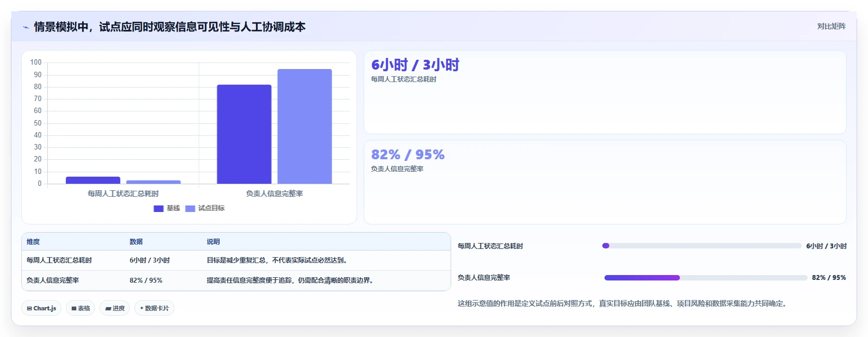Click the 说明 table column header
This screenshot has height=337, width=868.
click(213, 242)
